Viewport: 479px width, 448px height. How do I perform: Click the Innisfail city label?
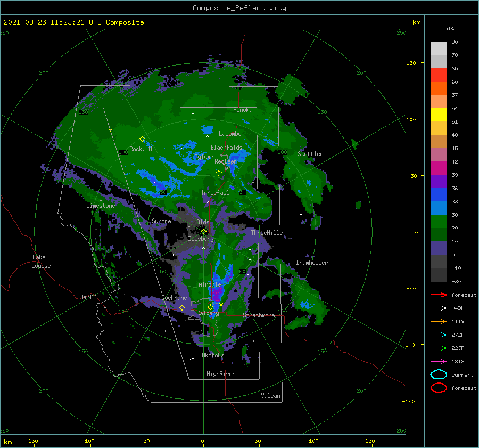tap(215, 193)
